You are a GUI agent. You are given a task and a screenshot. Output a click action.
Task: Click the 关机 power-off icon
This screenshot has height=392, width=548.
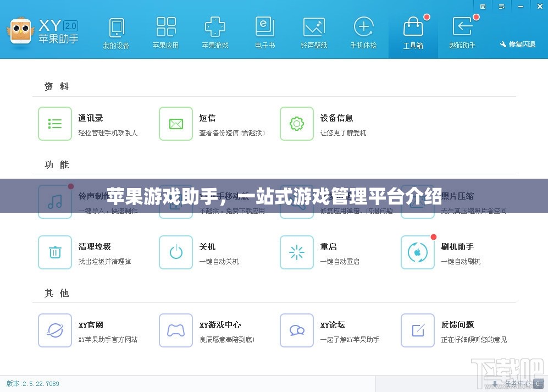[176, 252]
